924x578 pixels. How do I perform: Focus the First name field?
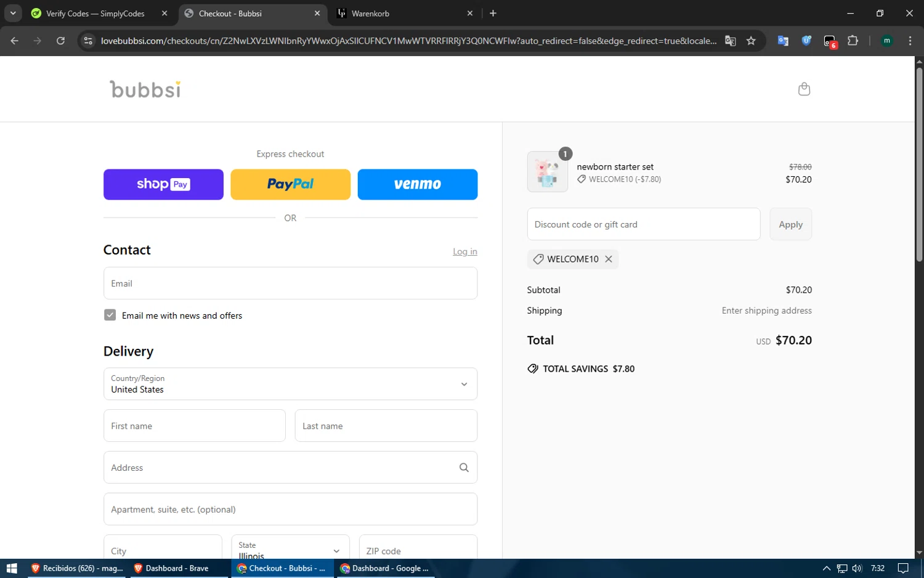tap(195, 426)
